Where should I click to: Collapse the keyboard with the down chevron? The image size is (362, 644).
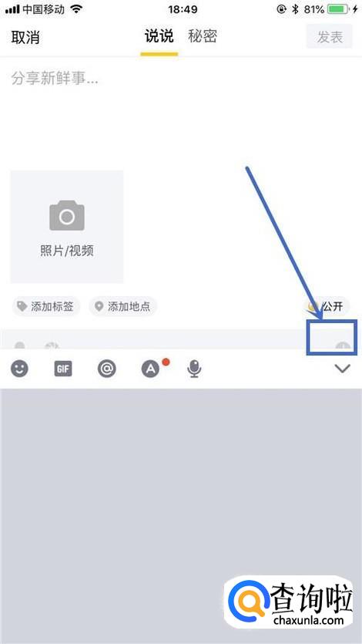tap(342, 369)
